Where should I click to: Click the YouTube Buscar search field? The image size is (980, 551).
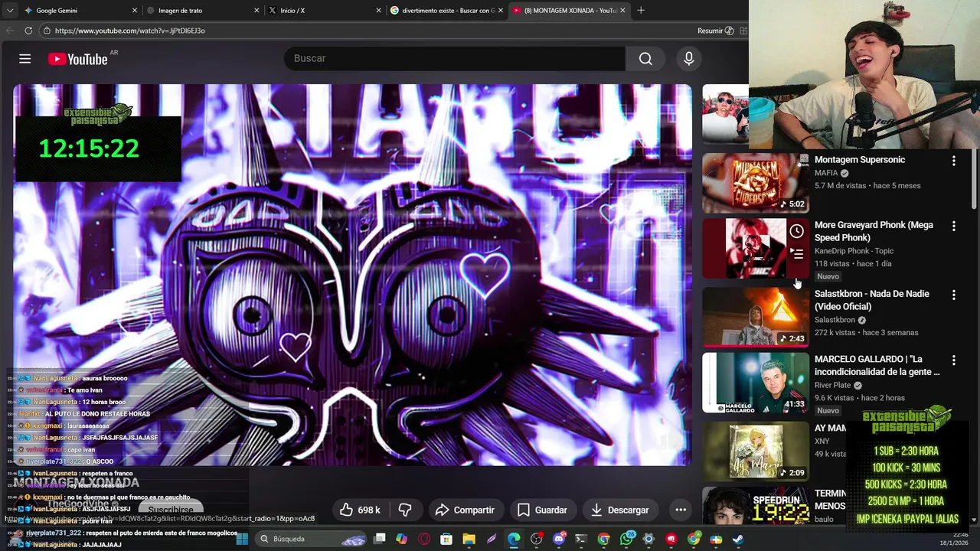point(455,59)
